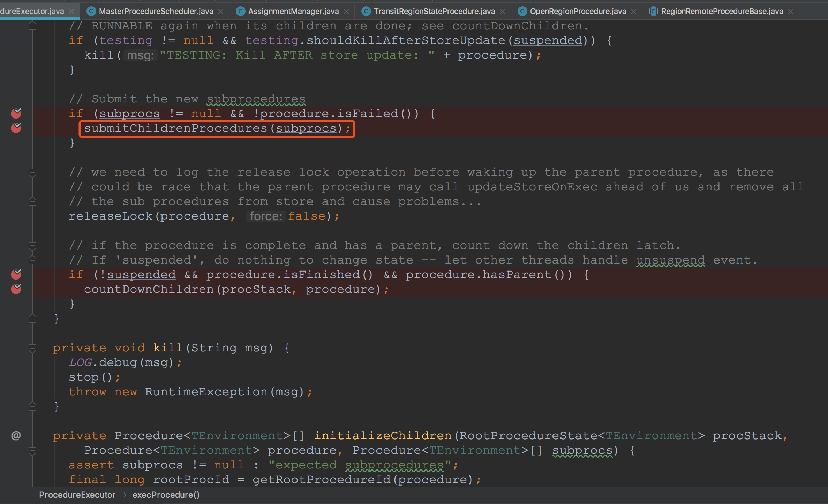
Task: Collapse the release lock comment block
Action: coord(32,172)
